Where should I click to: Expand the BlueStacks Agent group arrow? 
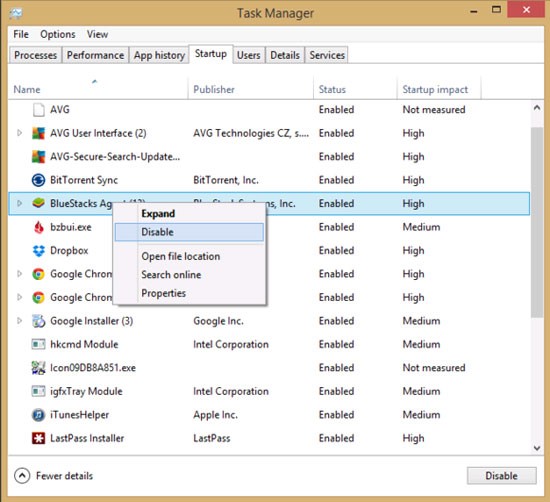(x=20, y=203)
